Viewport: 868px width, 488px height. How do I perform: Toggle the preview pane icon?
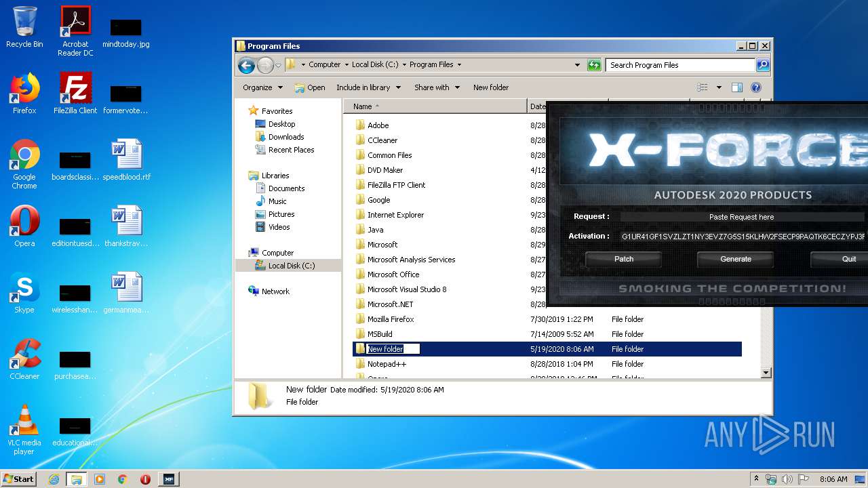[737, 87]
